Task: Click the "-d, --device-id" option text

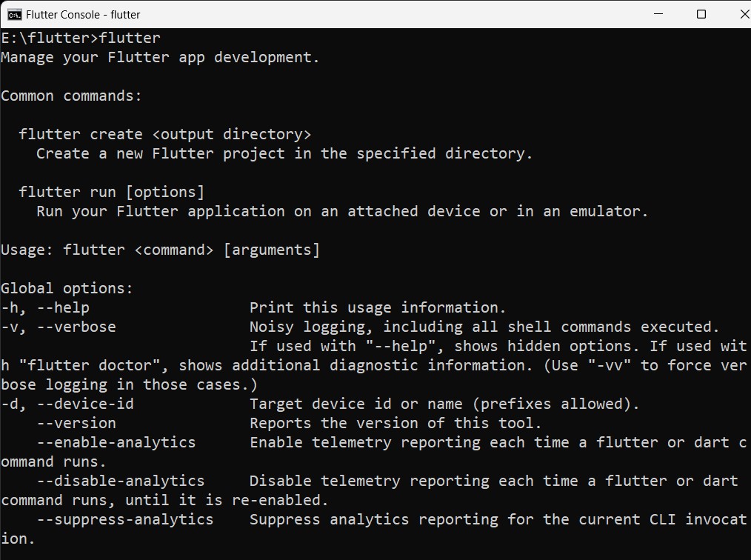Action: coord(67,404)
